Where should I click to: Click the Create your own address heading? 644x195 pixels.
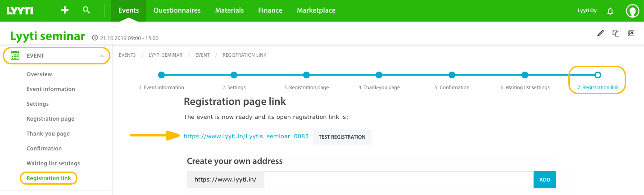pyautogui.click(x=235, y=161)
